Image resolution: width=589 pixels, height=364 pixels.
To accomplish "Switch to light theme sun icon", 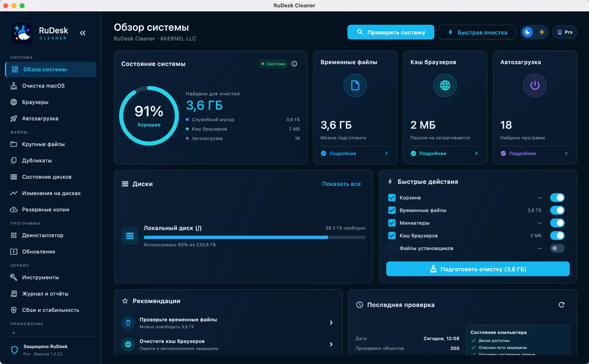I will (542, 32).
